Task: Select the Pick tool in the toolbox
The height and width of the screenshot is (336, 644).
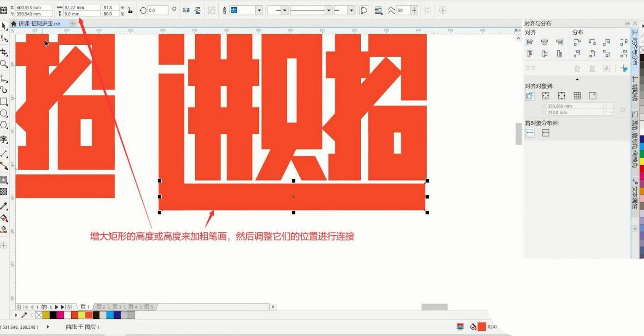Action: pos(4,26)
